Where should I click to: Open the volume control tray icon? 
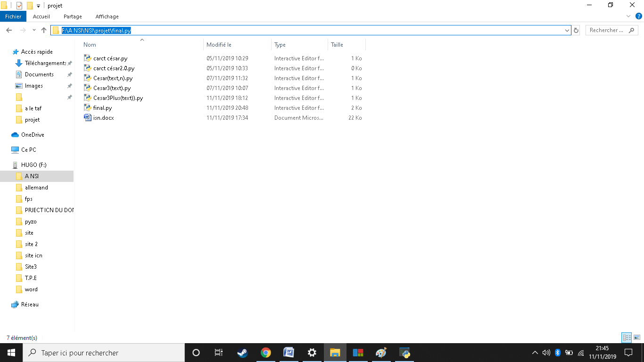[546, 353]
